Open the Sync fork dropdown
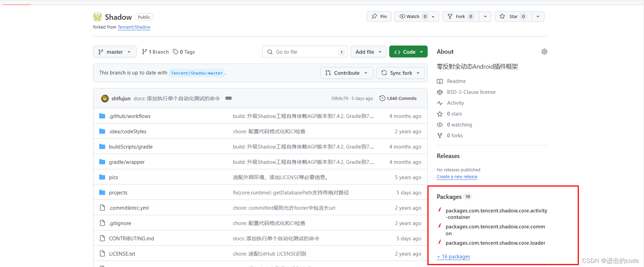 (x=400, y=73)
